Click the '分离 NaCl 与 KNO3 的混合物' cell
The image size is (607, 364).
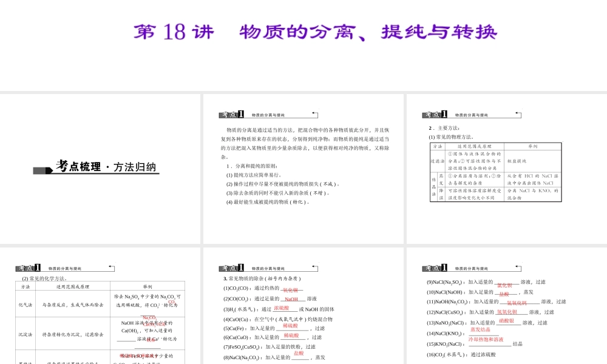[x=533, y=194]
